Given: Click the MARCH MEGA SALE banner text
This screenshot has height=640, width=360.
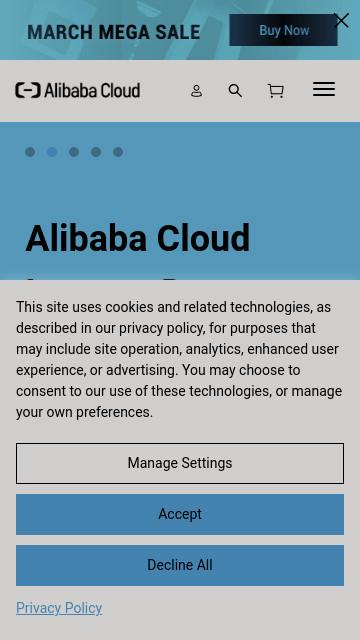Looking at the screenshot, I should coord(113,32).
